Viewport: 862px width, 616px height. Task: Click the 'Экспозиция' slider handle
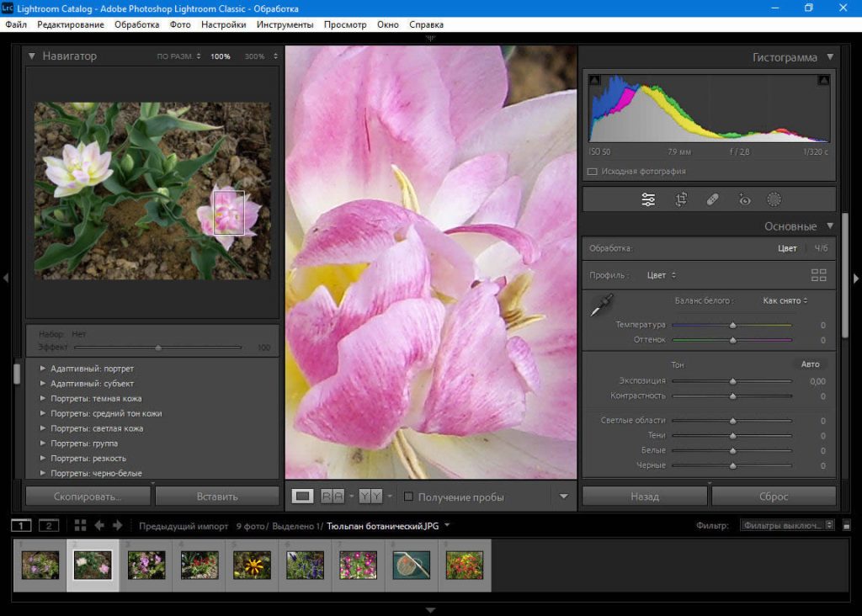[732, 381]
